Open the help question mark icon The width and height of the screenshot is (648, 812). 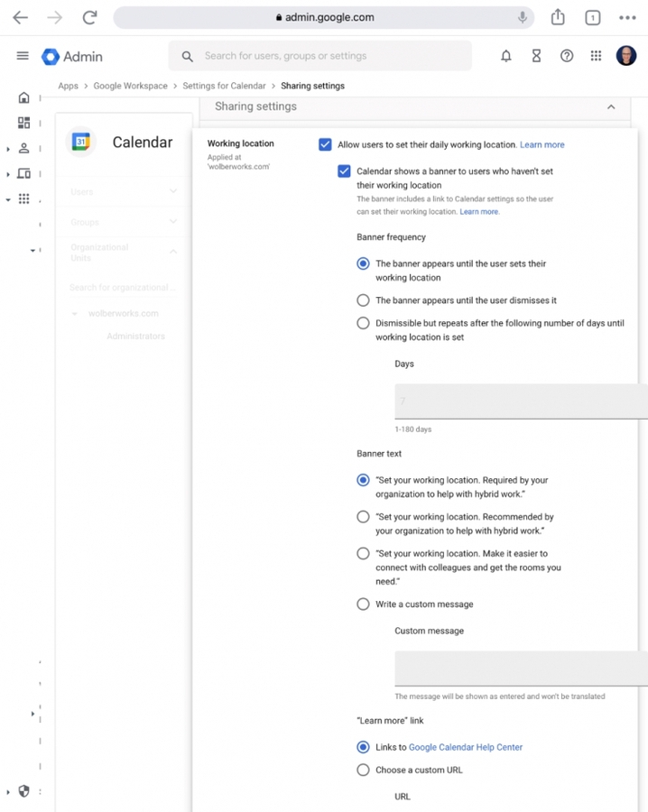[567, 56]
